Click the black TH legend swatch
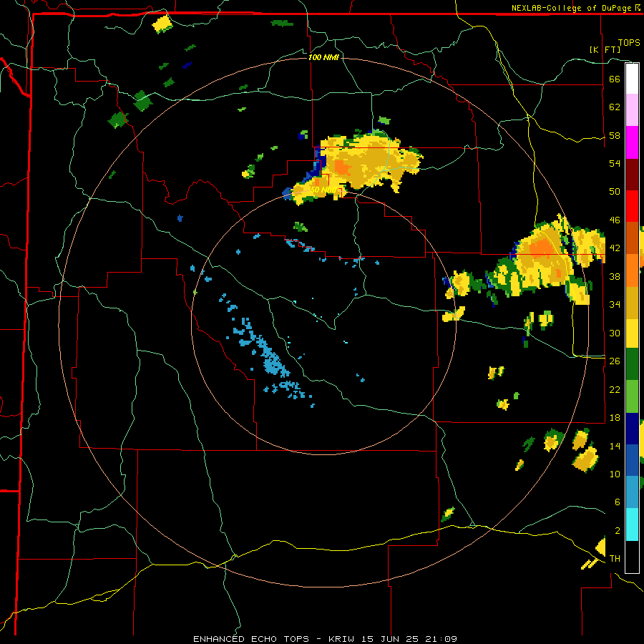The image size is (644, 644). tap(632, 557)
